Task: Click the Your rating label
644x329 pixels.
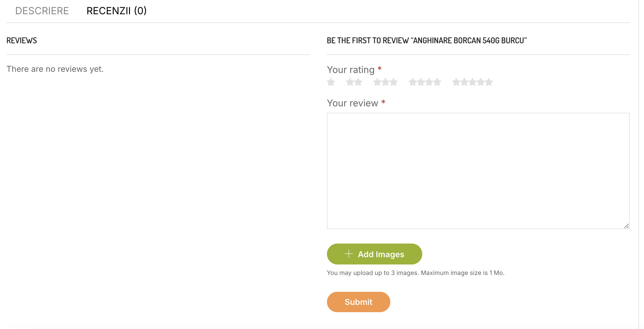Action: [350, 70]
